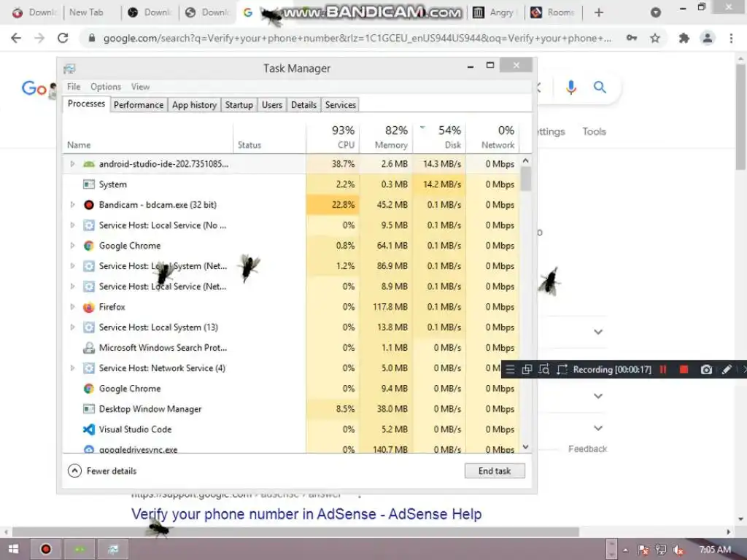Expand the Firefox process group
This screenshot has width=747, height=560.
point(72,307)
